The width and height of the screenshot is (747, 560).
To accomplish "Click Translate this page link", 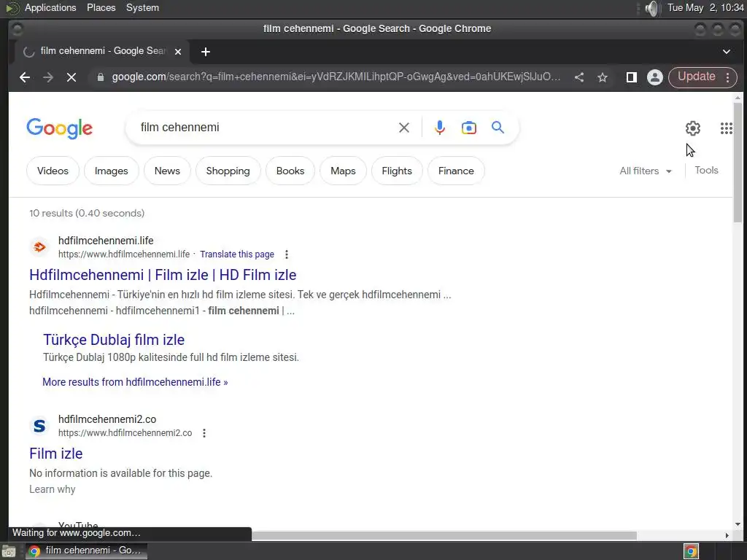I will (x=237, y=254).
